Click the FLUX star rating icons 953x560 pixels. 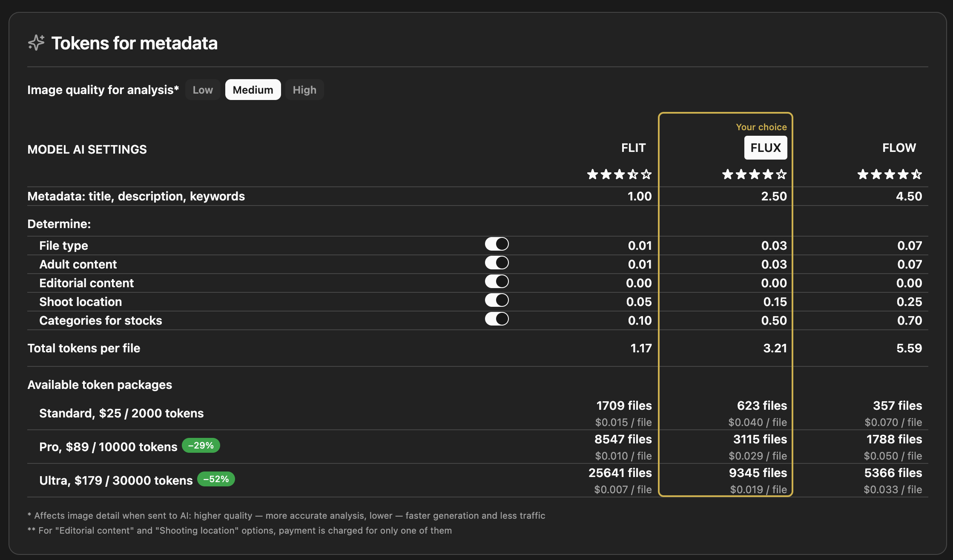tap(754, 174)
